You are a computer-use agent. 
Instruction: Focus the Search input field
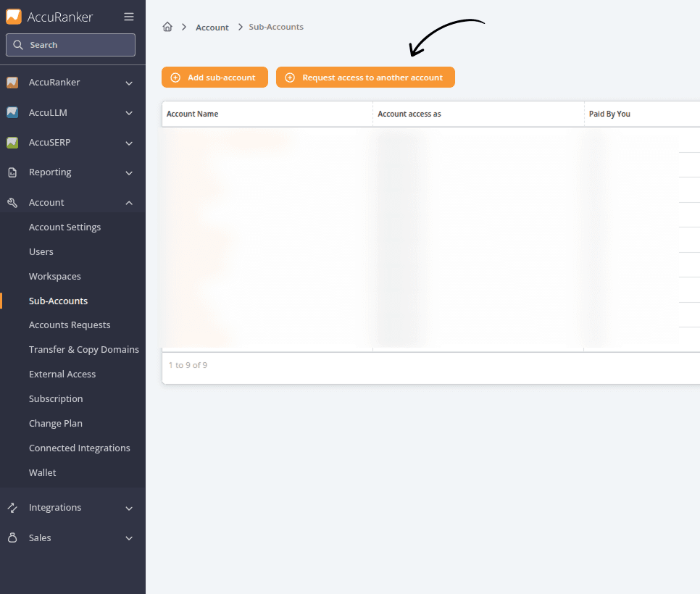(x=70, y=45)
